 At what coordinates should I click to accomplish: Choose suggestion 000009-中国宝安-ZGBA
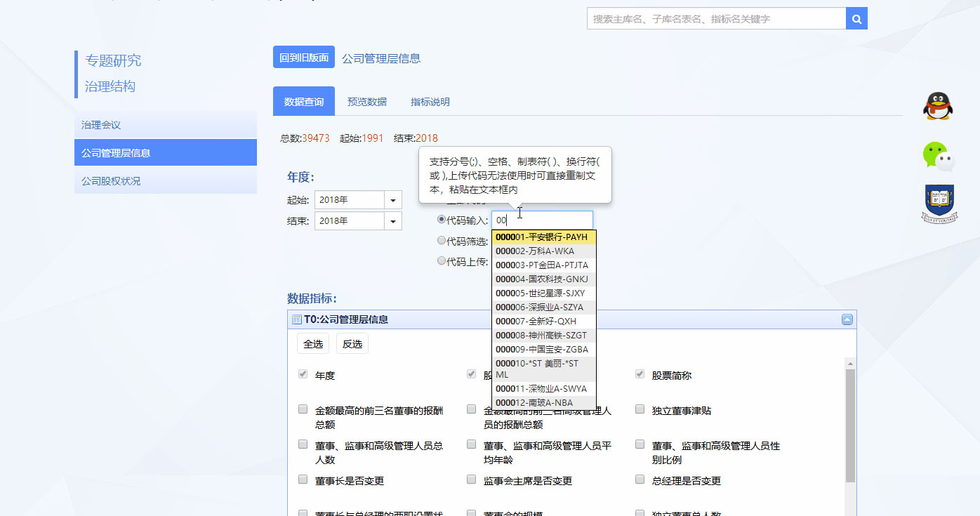[544, 350]
